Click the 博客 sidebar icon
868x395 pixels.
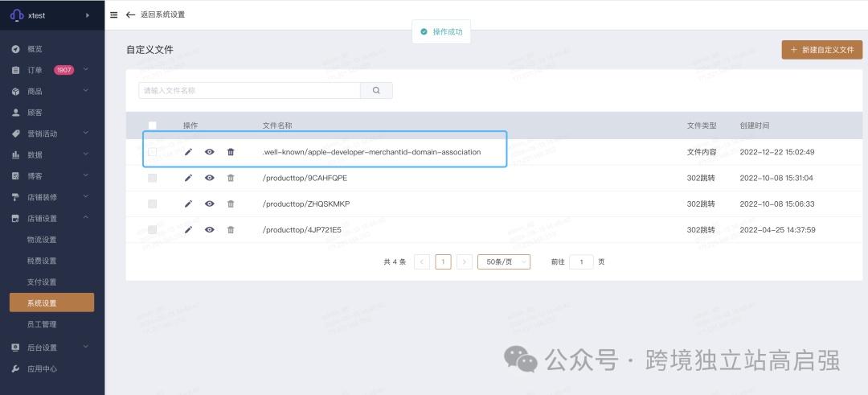pyautogui.click(x=16, y=176)
